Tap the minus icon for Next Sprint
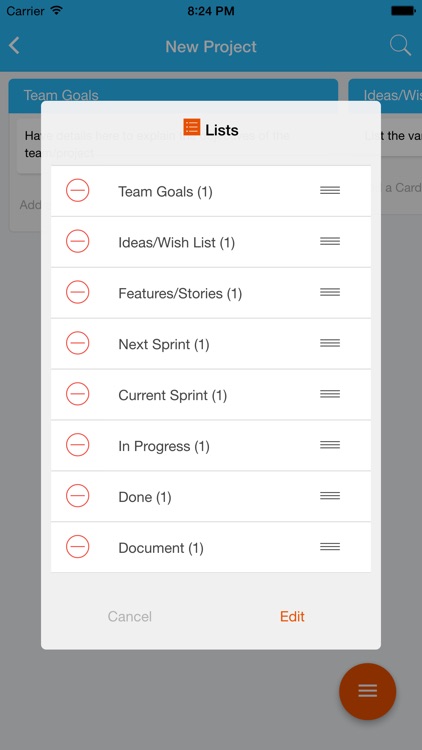 [78, 343]
